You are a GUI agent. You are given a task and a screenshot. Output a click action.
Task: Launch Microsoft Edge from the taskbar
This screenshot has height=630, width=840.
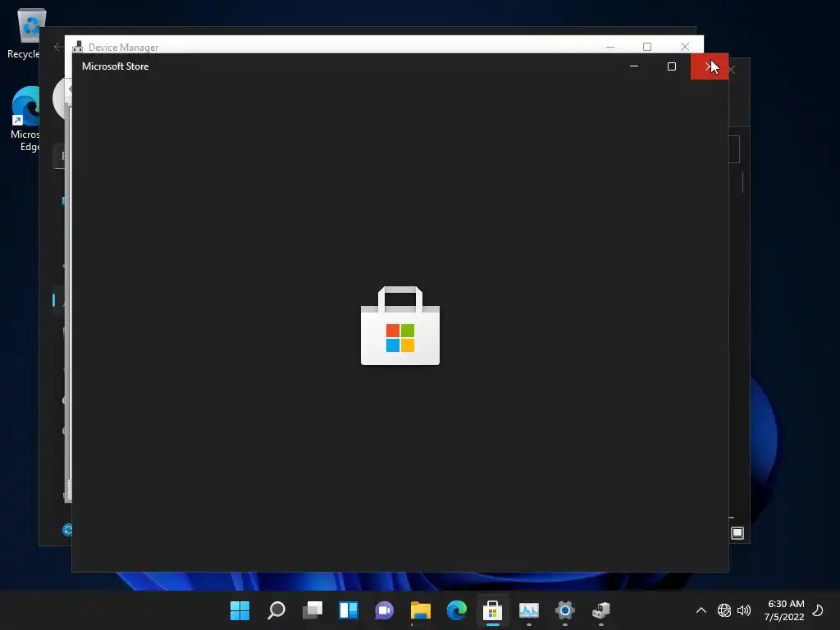pos(456,610)
